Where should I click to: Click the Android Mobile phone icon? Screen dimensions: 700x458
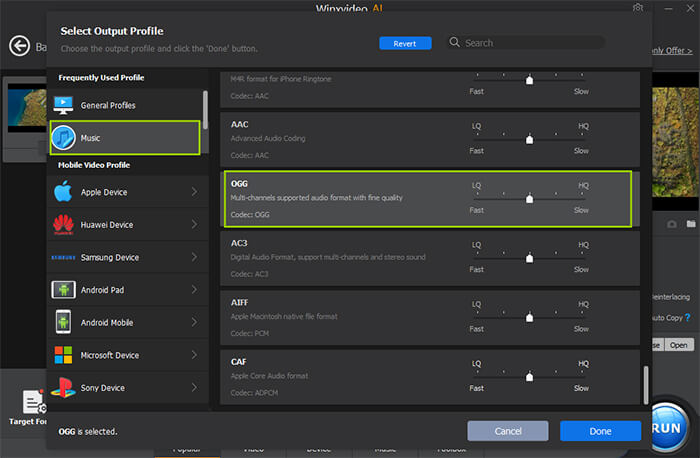[x=63, y=322]
